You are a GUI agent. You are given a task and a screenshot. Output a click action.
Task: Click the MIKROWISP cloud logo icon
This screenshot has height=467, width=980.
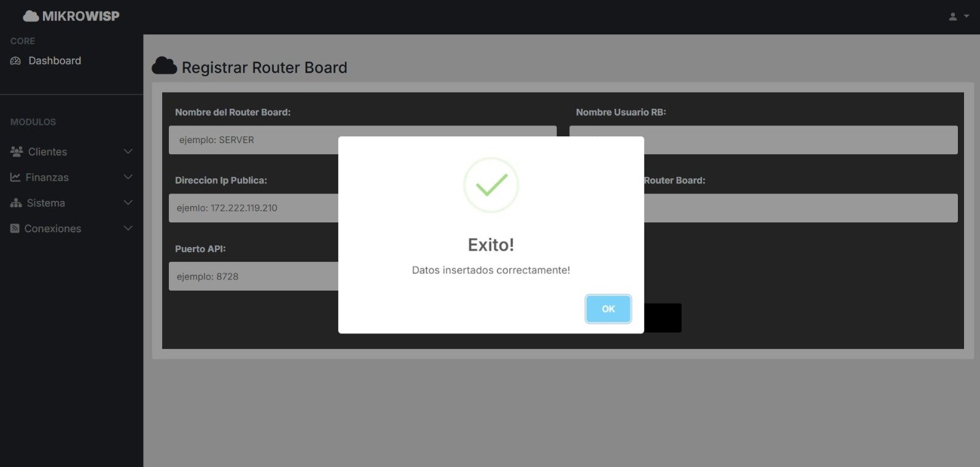coord(31,17)
